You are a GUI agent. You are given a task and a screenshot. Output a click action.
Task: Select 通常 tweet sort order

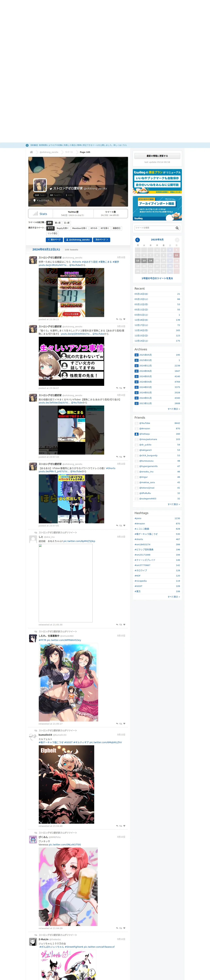50,223
